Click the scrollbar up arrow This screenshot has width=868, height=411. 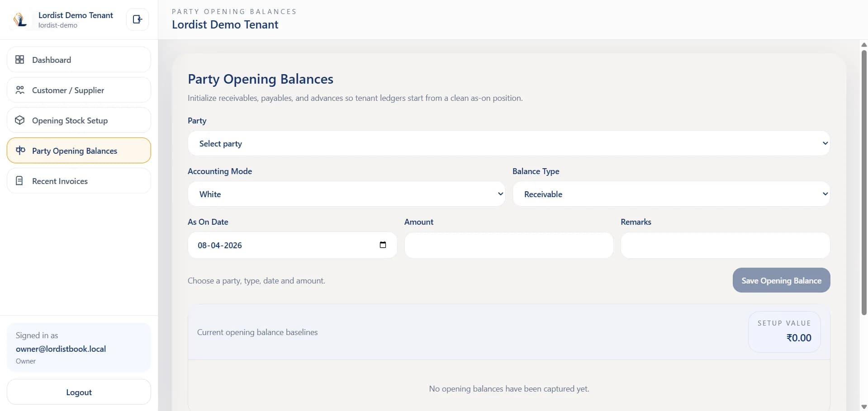click(864, 45)
